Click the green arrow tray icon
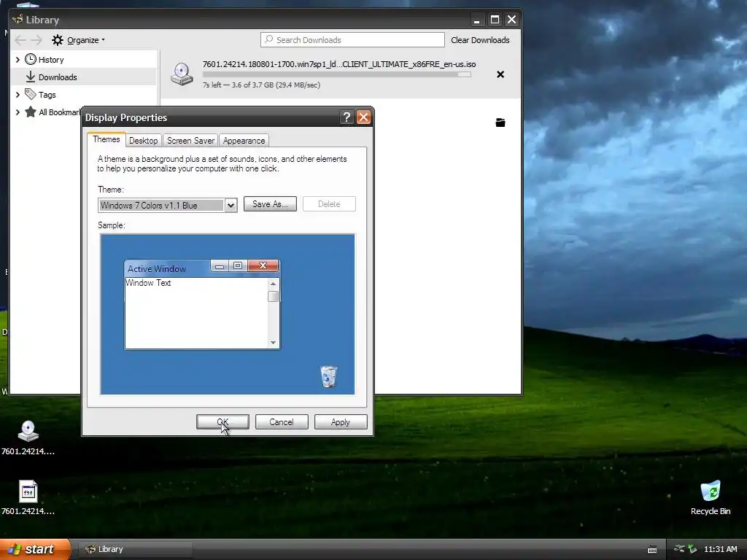747x560 pixels. (x=693, y=549)
